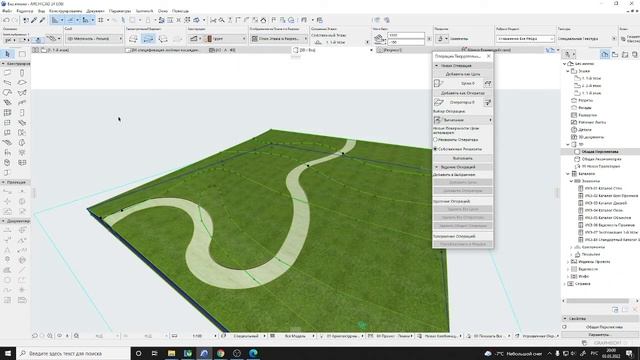Image resolution: width=640 pixels, height=360 pixels.
Task: Toggle the snap guides toolbar button
Action: point(70,20)
